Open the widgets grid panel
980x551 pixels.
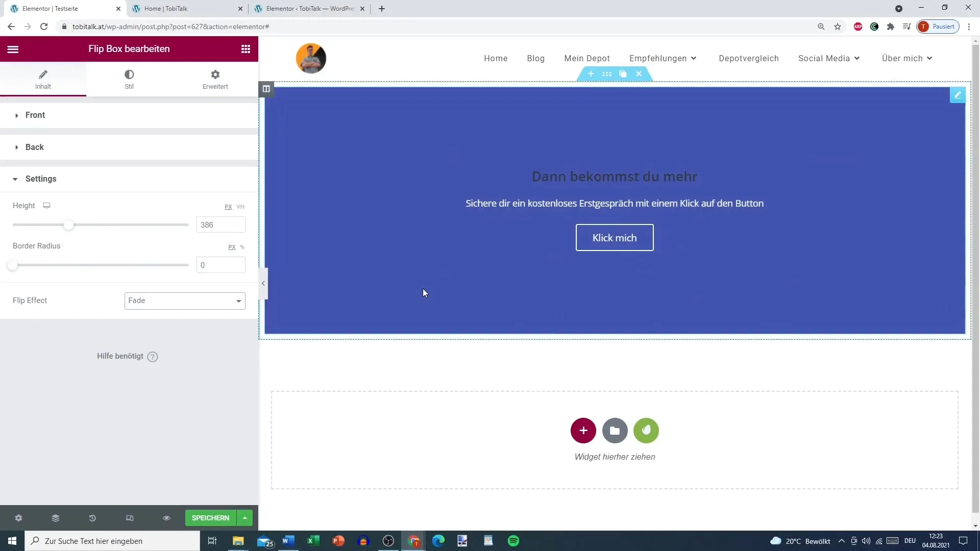pyautogui.click(x=246, y=49)
